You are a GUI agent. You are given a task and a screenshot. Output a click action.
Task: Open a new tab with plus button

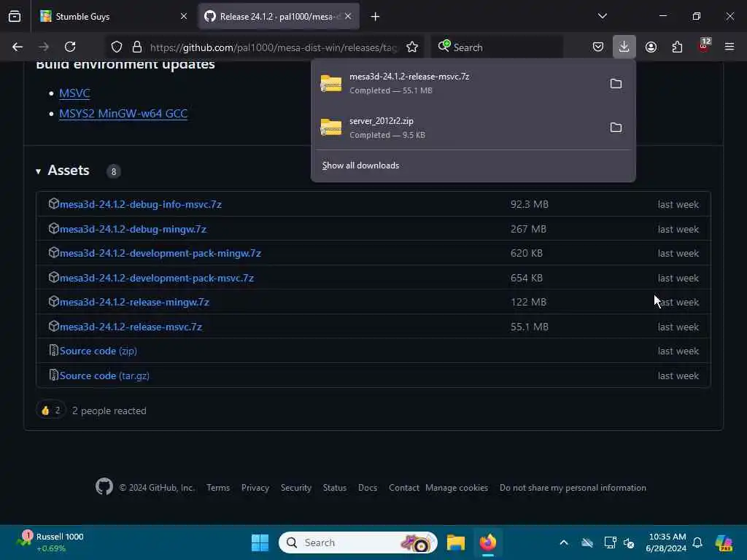point(376,17)
